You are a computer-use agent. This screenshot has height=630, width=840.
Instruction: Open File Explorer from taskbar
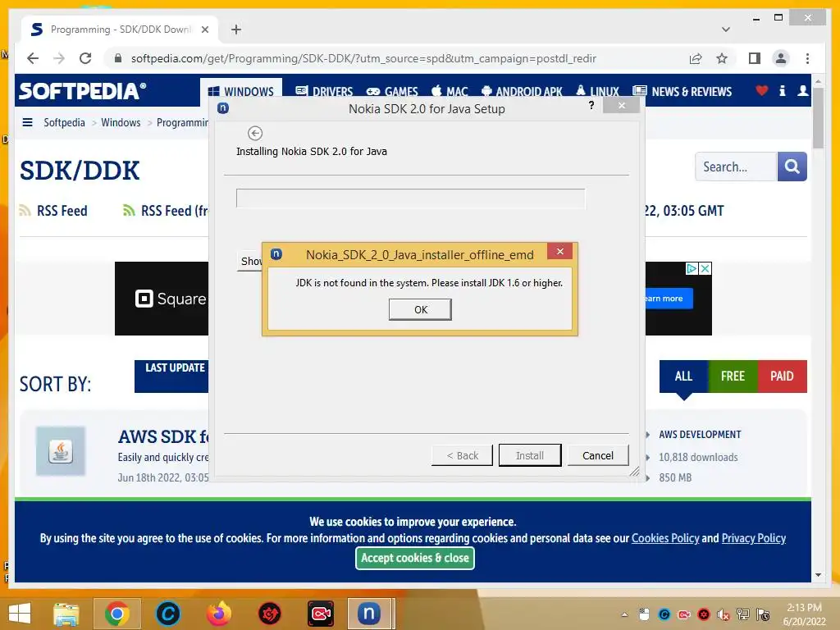pyautogui.click(x=66, y=614)
